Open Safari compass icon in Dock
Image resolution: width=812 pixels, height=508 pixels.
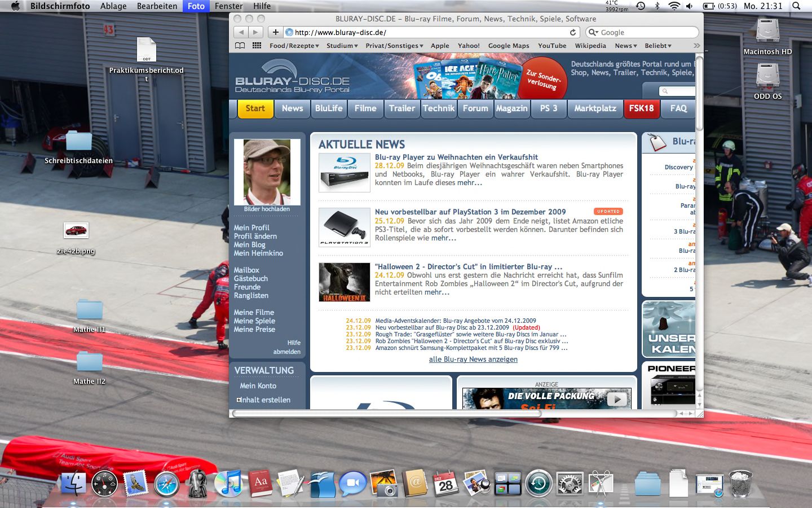[166, 484]
